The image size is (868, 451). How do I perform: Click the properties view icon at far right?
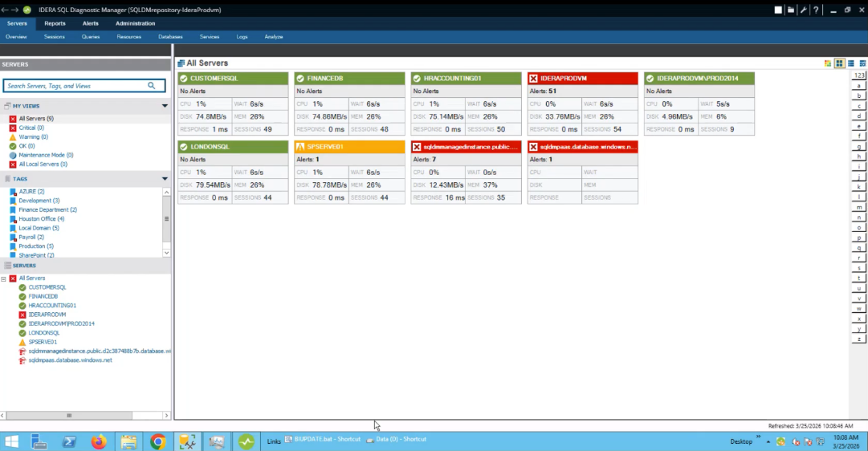click(x=862, y=63)
